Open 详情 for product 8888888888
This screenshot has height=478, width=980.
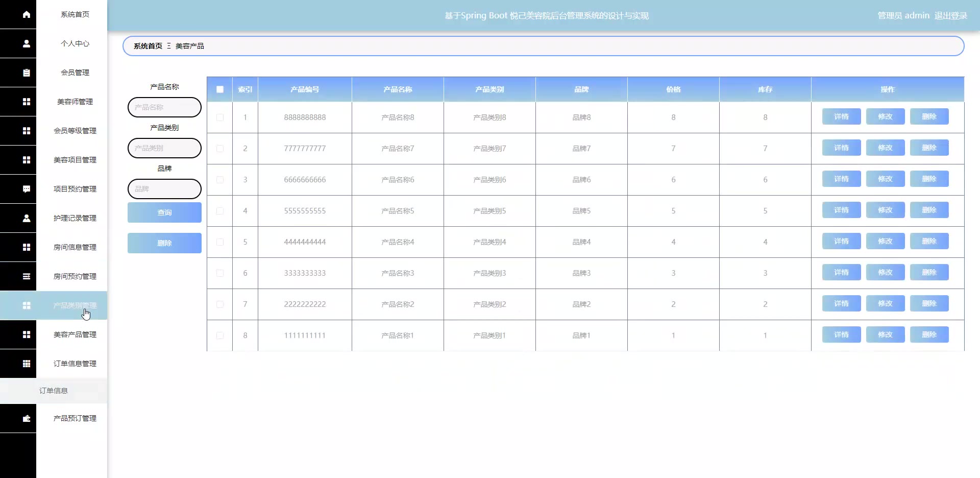coord(842,116)
